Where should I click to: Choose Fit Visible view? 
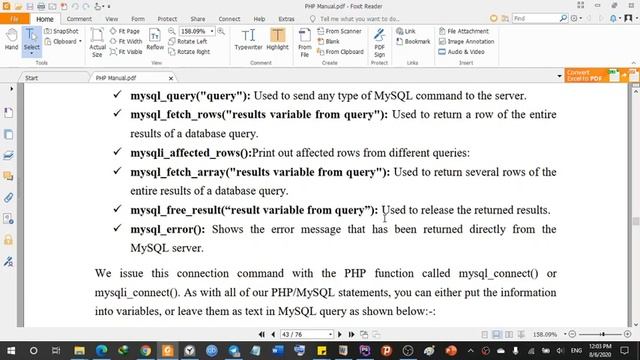(x=126, y=52)
